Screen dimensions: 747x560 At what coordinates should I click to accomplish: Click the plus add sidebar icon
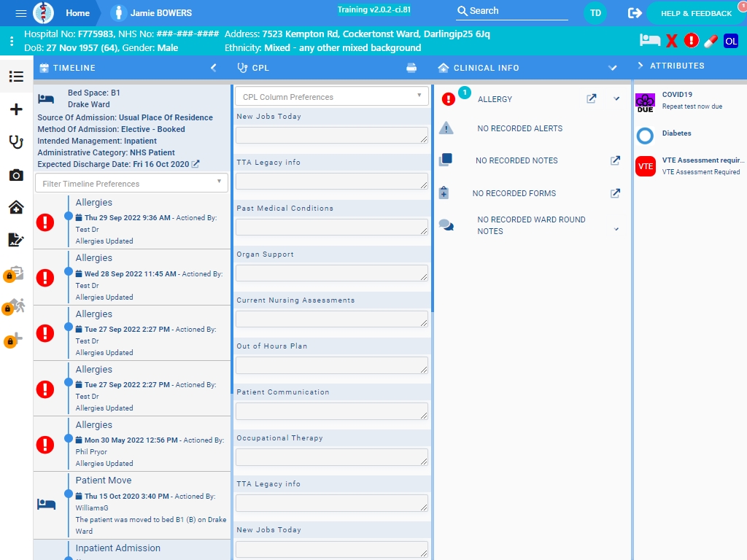16,109
